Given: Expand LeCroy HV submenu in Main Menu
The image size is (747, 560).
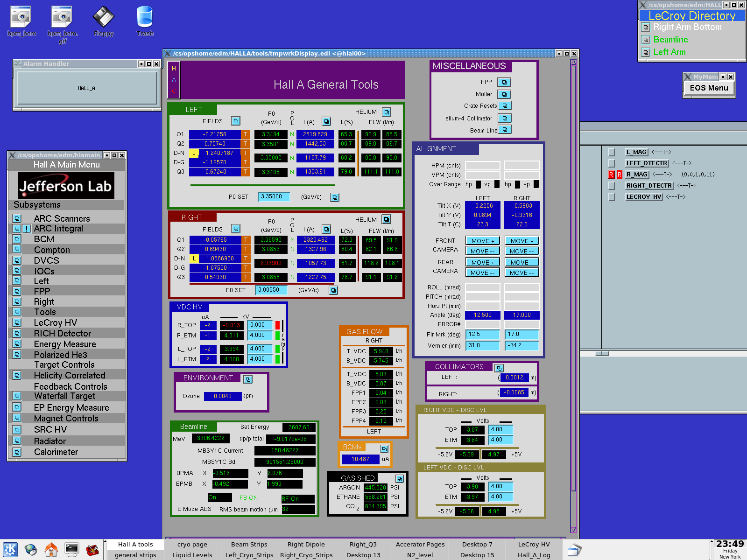Looking at the screenshot, I should point(17,322).
